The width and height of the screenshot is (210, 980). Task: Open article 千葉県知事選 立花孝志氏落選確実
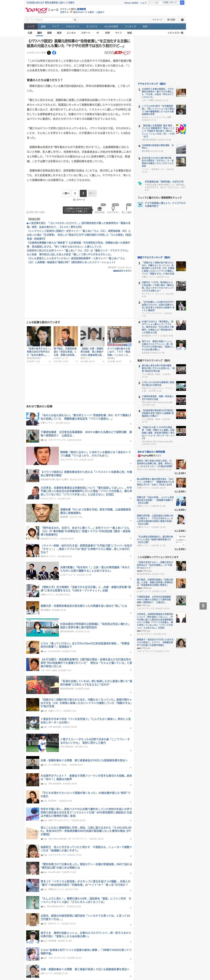click(86, 434)
